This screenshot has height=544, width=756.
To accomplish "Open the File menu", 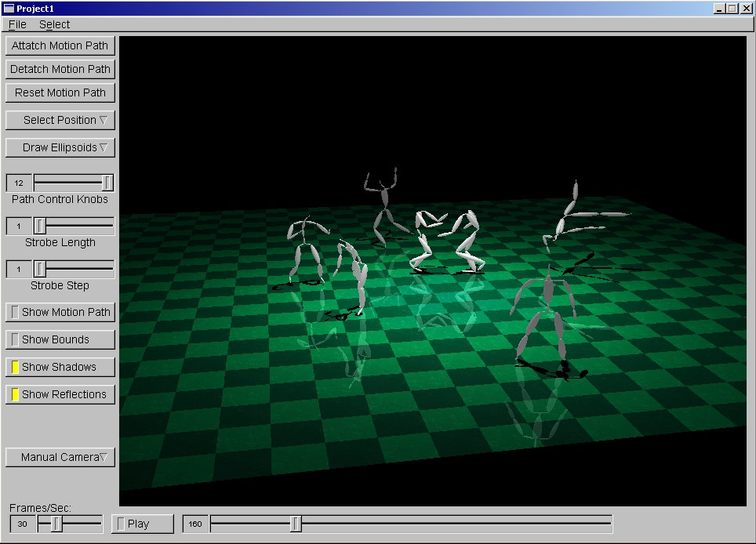I will (16, 24).
